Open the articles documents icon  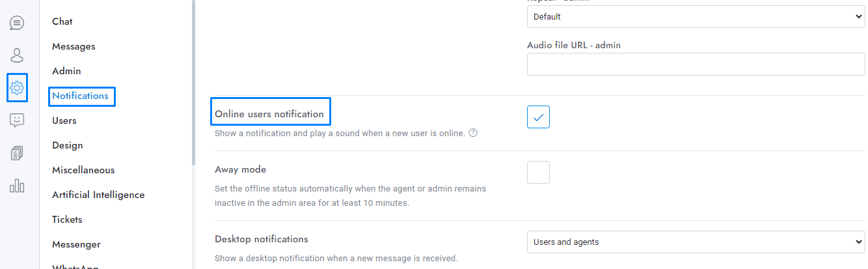(17, 153)
